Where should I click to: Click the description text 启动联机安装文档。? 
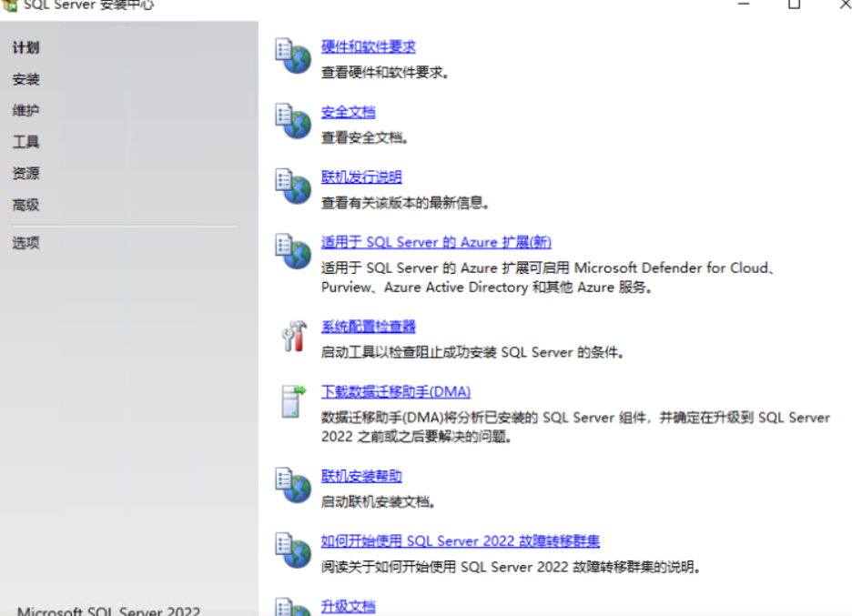coord(378,502)
